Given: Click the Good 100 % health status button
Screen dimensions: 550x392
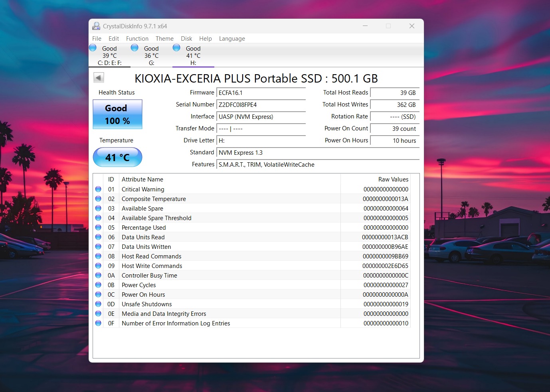Looking at the screenshot, I should click(x=117, y=114).
